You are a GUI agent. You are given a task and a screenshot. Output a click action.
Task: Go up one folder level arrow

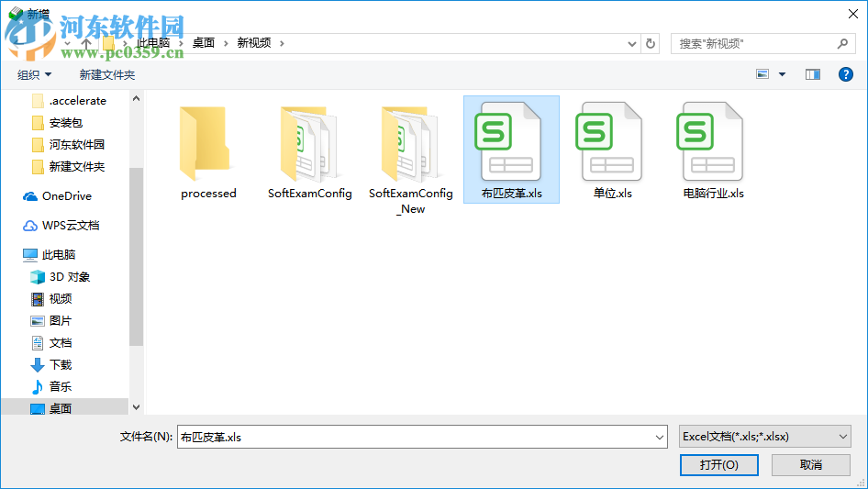[x=86, y=43]
